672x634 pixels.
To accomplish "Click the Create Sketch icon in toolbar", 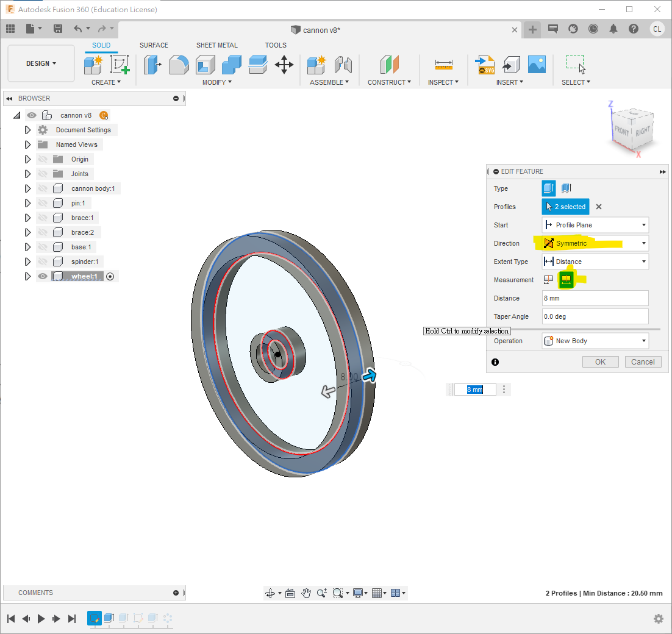I will (x=120, y=64).
